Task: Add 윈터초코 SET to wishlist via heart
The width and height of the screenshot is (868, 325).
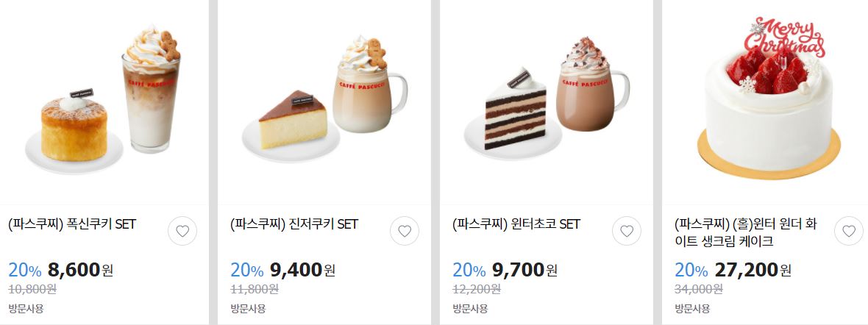Action: point(627,231)
